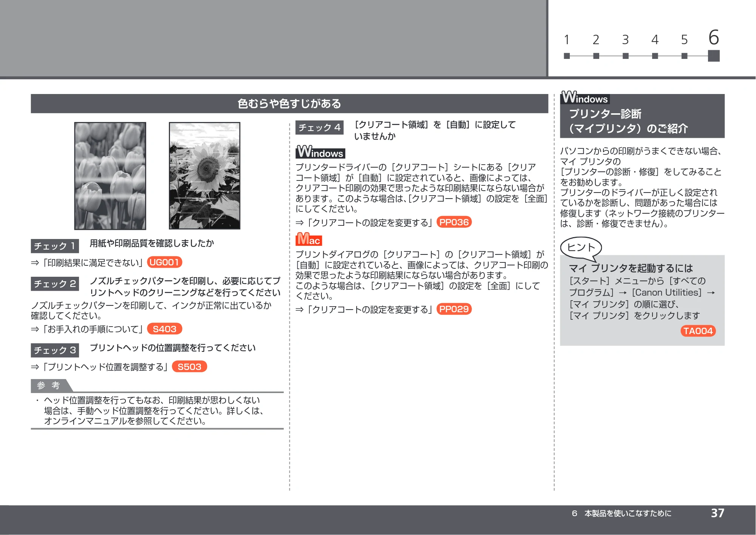756x535 pixels.
Task: Click プリントヘッドの位置調整を行ってください heading
Action: pos(173,348)
